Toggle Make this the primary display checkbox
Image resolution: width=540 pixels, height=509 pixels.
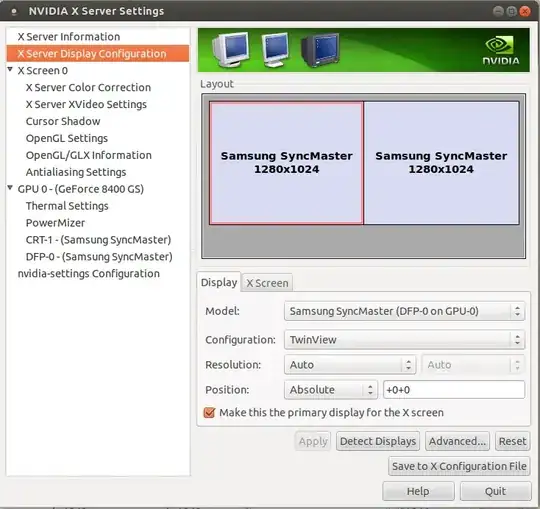pos(209,413)
